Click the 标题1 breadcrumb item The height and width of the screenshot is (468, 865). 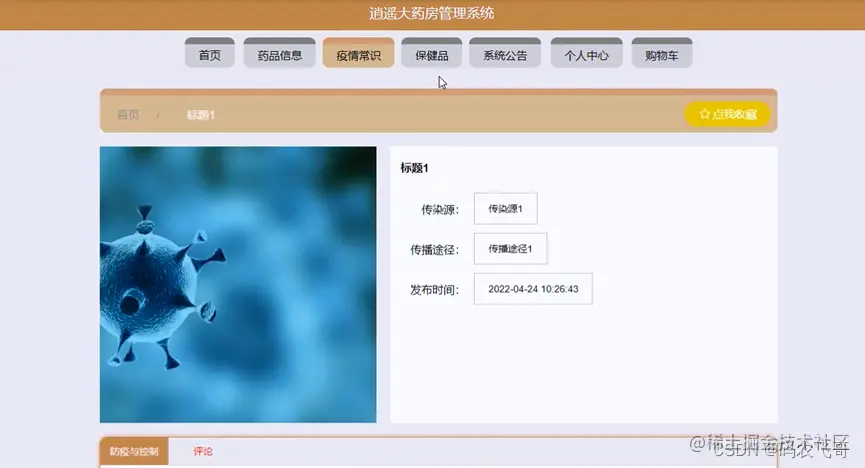[x=200, y=115]
